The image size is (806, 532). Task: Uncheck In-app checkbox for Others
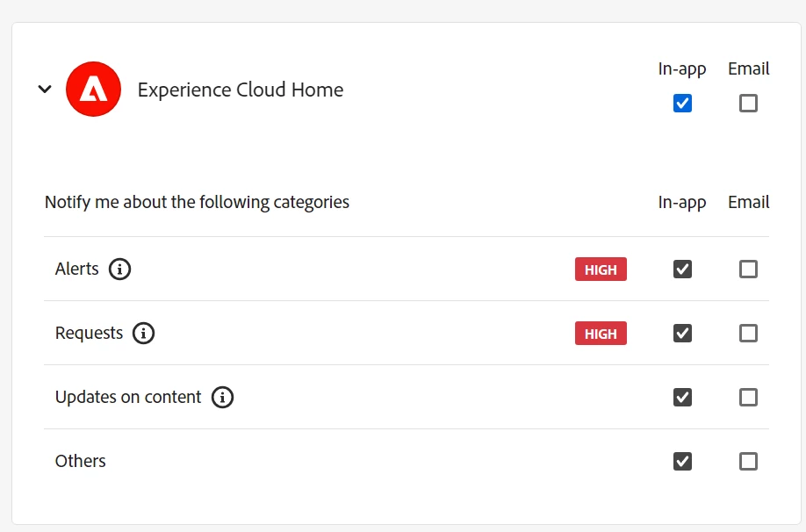point(682,462)
